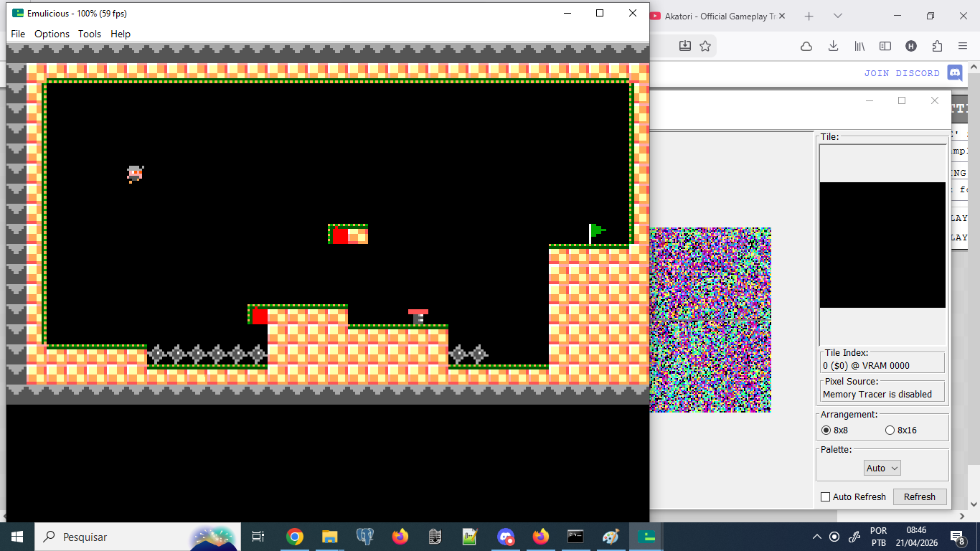This screenshot has height=551, width=980.
Task: Click the page scrollbar up arrow
Action: [x=974, y=67]
